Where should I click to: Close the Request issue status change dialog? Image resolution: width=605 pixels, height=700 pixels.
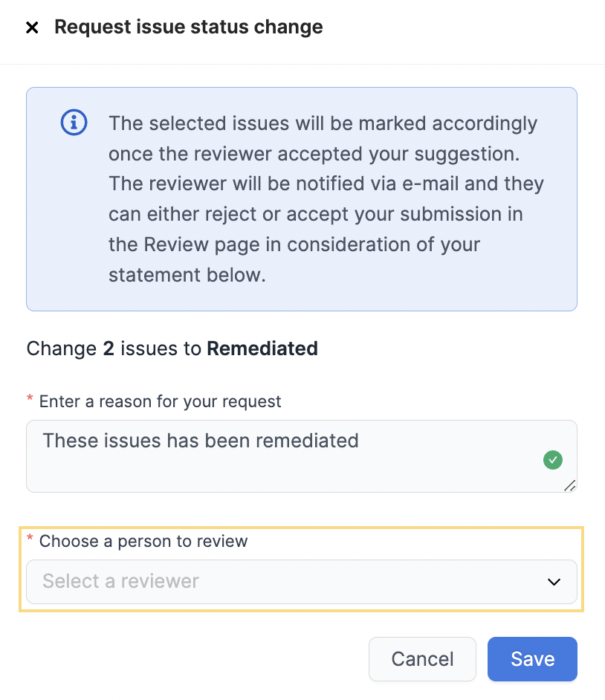[x=32, y=27]
